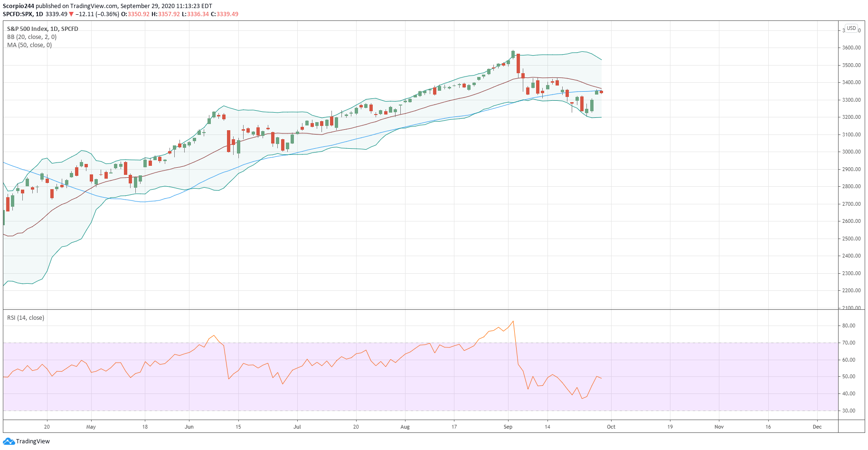Click the 2200.00 price axis label
Screen dimensions: 868x450
(x=851, y=291)
